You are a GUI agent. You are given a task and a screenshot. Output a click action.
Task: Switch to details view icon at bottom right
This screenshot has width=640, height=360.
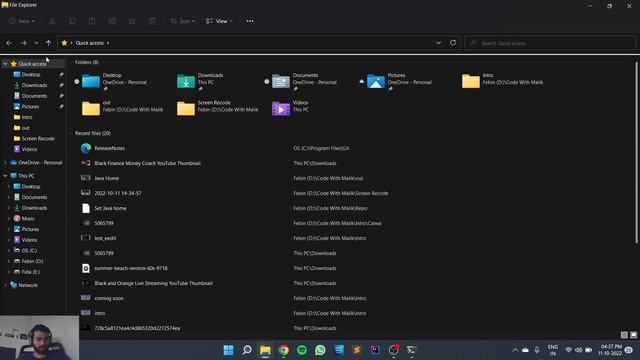point(624,335)
